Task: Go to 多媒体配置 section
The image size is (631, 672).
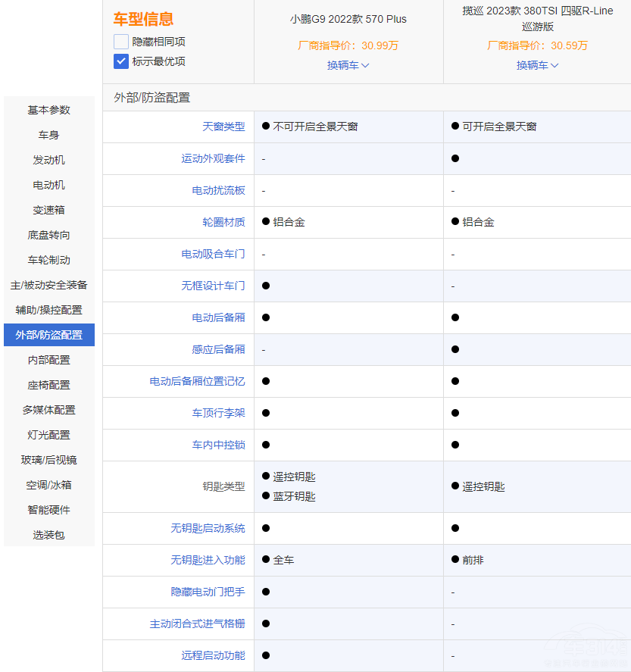Action: pyautogui.click(x=49, y=410)
